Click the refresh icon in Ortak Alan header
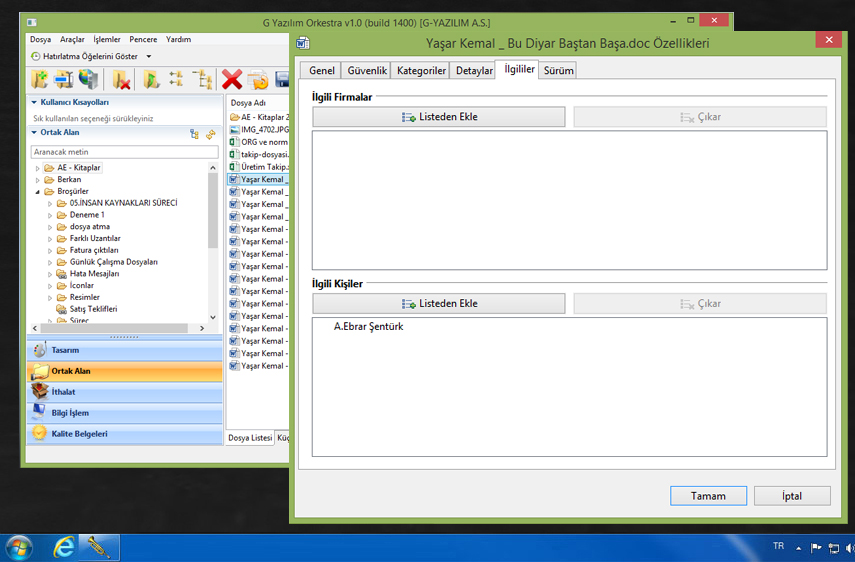This screenshot has height=562, width=855. click(x=210, y=133)
